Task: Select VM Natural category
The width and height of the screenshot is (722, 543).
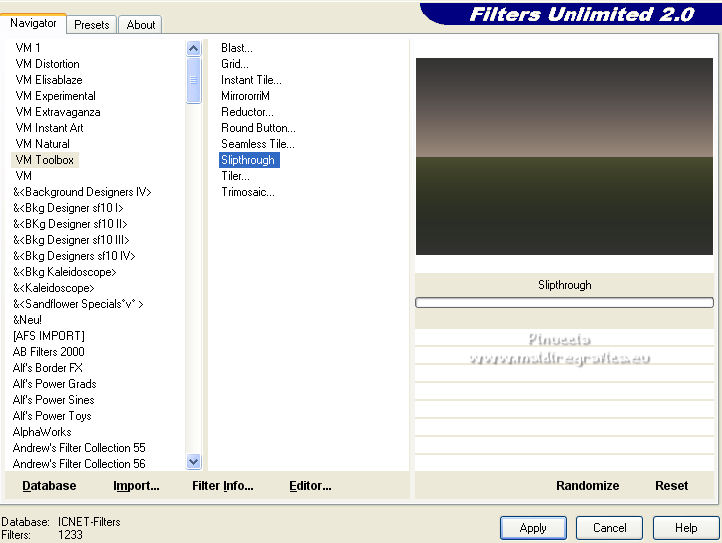Action: tap(42, 144)
